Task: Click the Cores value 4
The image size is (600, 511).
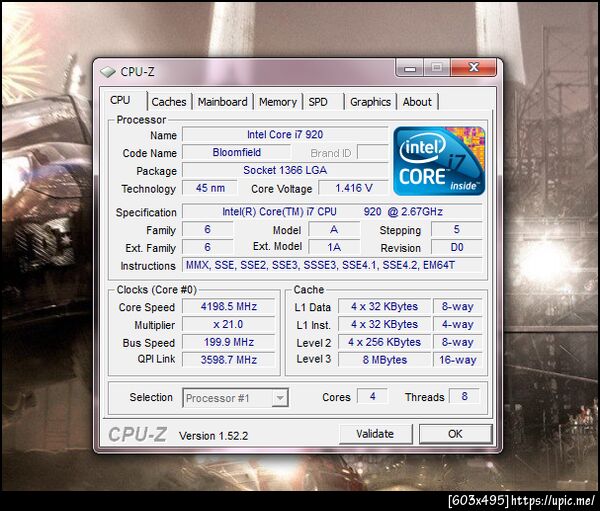Action: click(x=372, y=396)
